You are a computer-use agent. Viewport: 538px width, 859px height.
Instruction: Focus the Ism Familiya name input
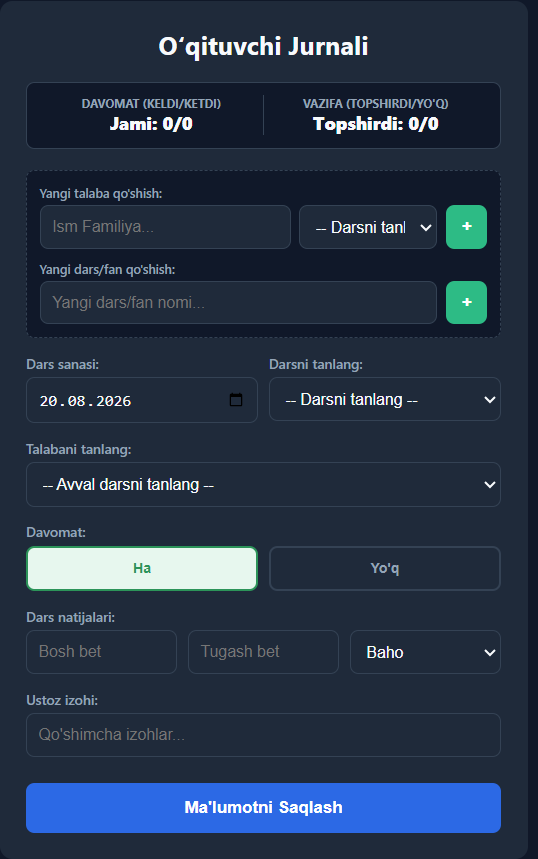point(165,227)
